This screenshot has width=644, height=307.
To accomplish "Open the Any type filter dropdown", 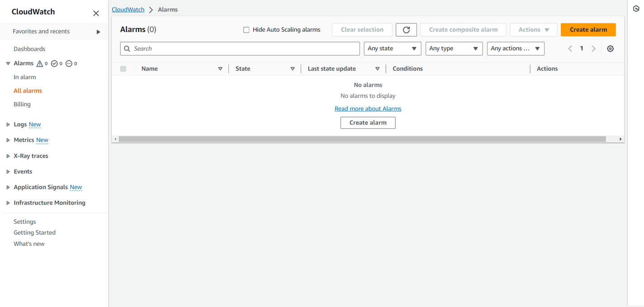I will point(454,49).
